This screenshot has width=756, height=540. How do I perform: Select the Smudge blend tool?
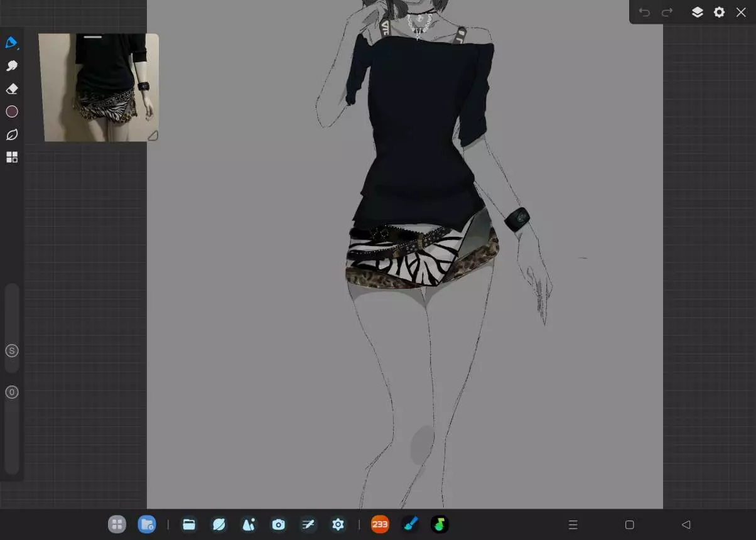11,66
